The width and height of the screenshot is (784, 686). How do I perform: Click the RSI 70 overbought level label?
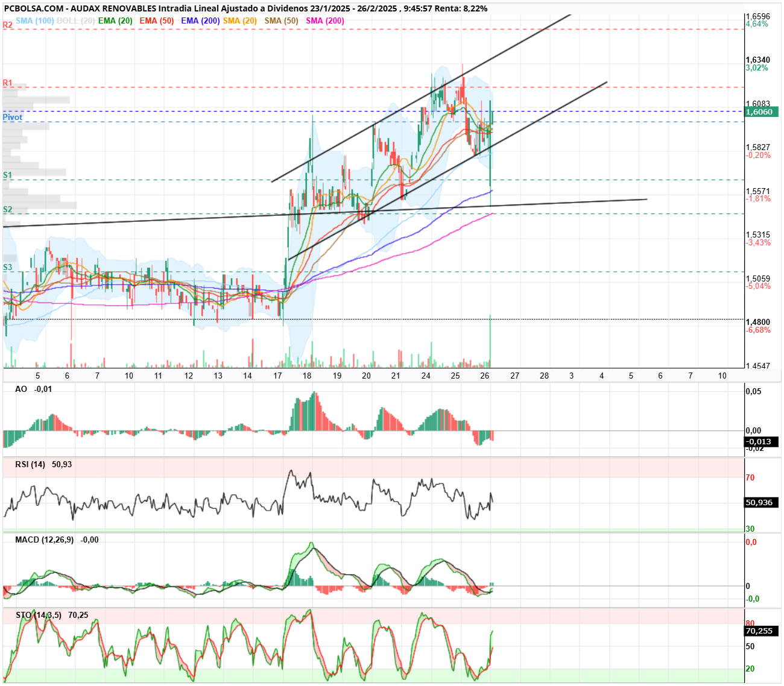[750, 478]
